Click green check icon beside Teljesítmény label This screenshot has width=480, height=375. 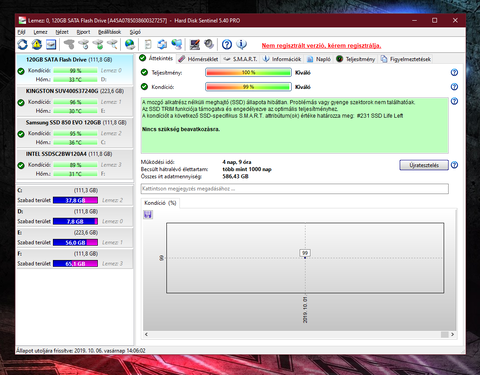click(144, 72)
